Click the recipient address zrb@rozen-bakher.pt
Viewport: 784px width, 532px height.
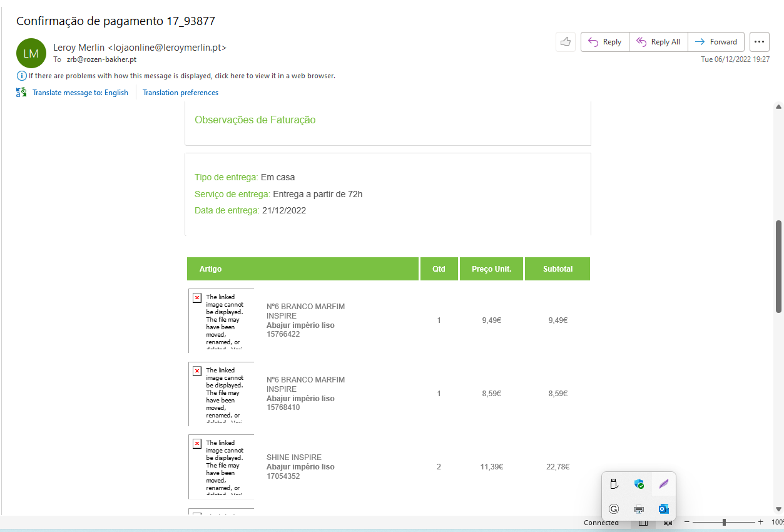(x=101, y=59)
